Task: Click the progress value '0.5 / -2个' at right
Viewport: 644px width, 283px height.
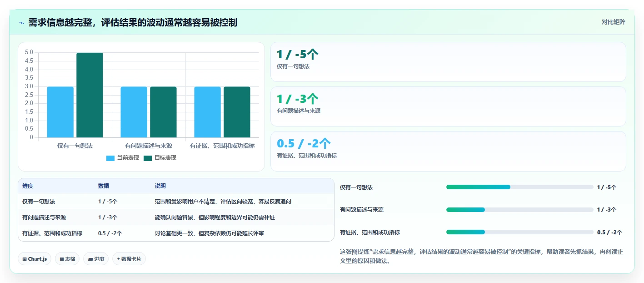Action: click(x=609, y=232)
